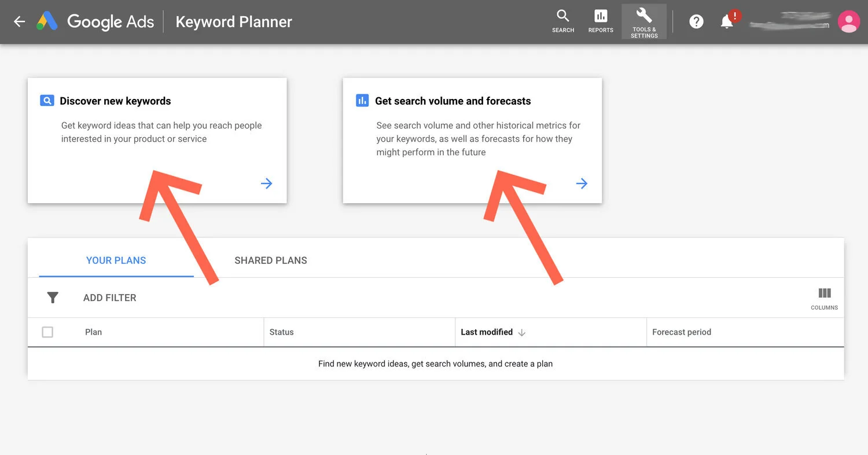868x455 pixels.
Task: Click the filter funnel icon
Action: click(x=53, y=298)
